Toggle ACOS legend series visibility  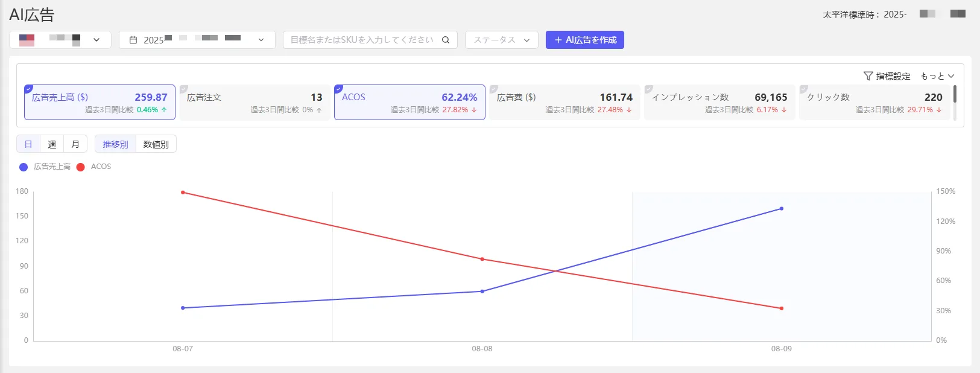click(x=94, y=167)
